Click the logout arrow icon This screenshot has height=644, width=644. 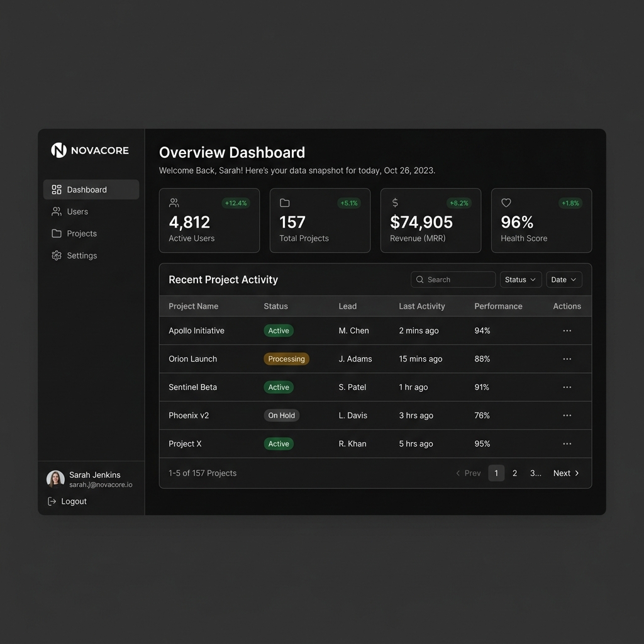click(52, 501)
